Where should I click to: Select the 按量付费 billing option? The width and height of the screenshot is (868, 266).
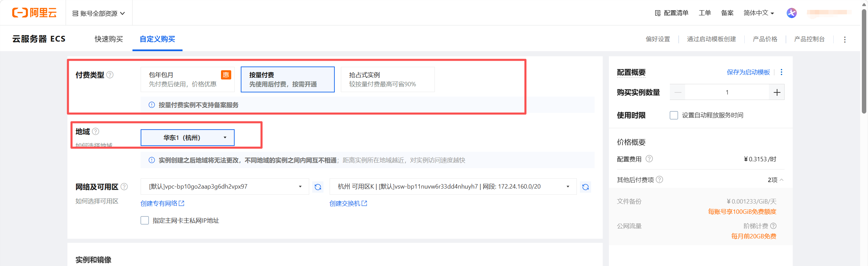(x=287, y=79)
